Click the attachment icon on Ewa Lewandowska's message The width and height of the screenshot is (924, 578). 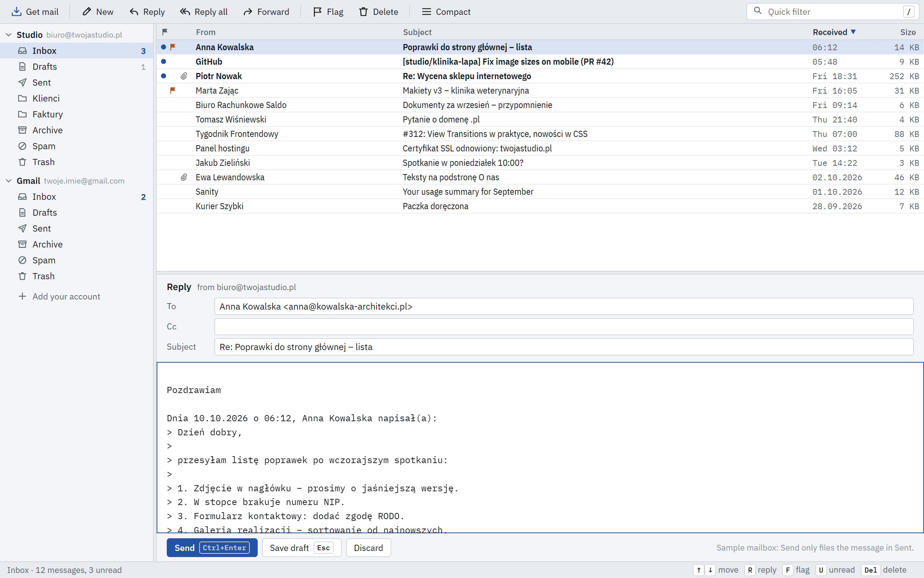[184, 177]
